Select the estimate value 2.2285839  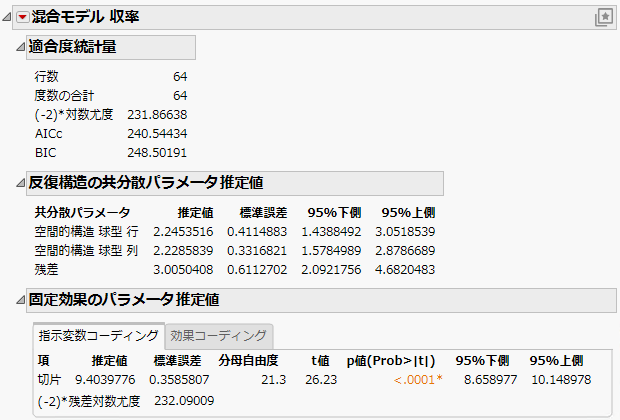(x=183, y=250)
